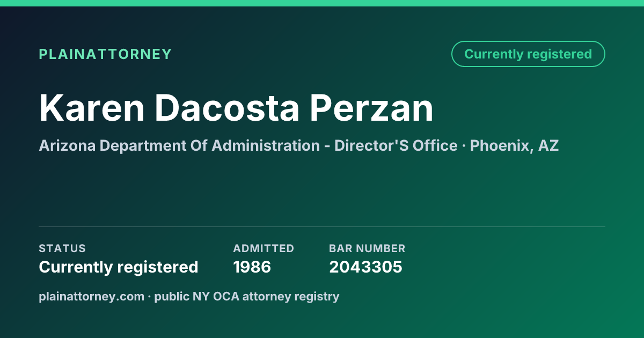Select the bar number 2043305
The height and width of the screenshot is (338, 644).
365,267
